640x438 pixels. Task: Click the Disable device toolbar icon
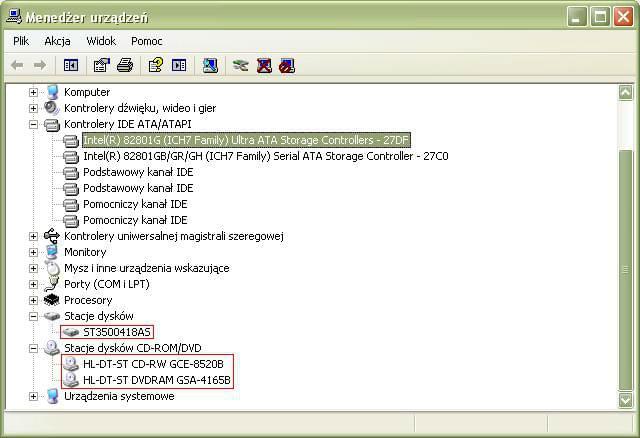[287, 66]
